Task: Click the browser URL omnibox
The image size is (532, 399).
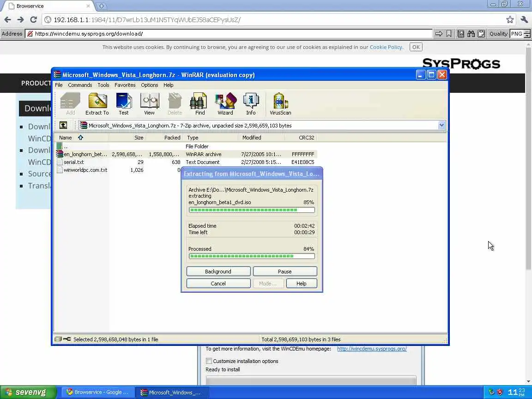Action: (x=278, y=20)
